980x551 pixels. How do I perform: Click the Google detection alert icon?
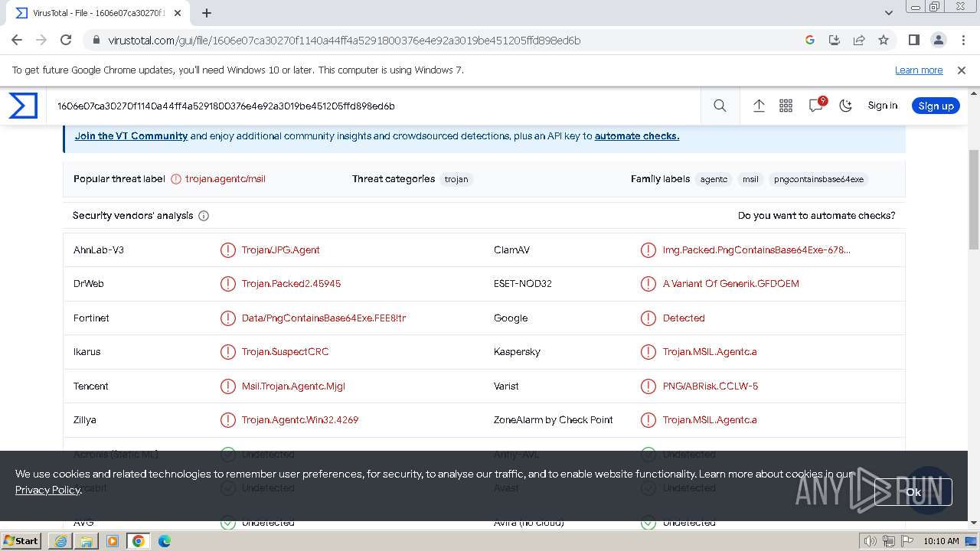point(648,318)
